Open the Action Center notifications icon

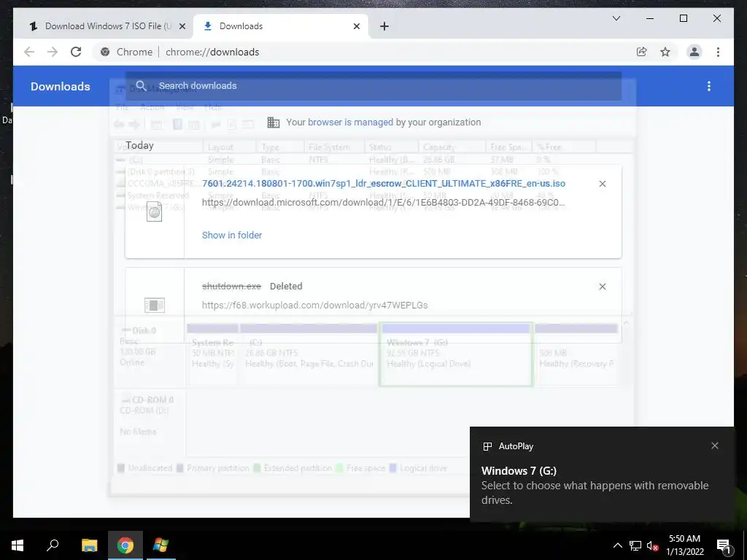coord(724,545)
